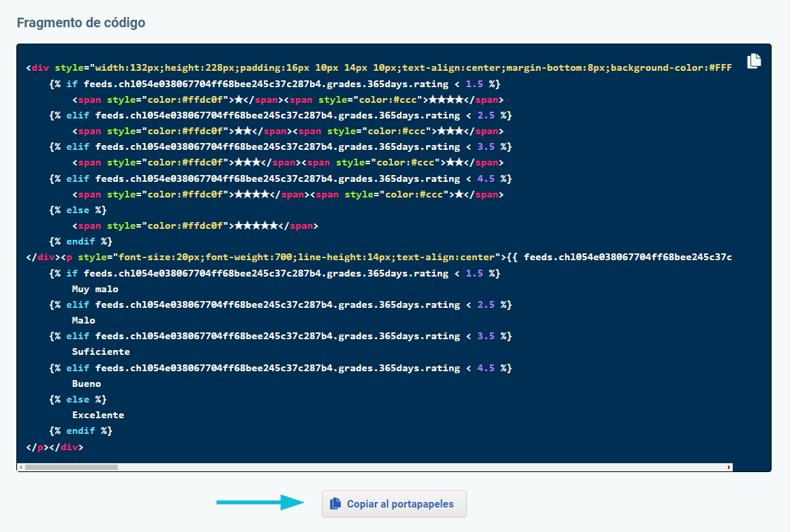This screenshot has width=790, height=532.
Task: Click the Fragmento de código heading
Action: 81,22
